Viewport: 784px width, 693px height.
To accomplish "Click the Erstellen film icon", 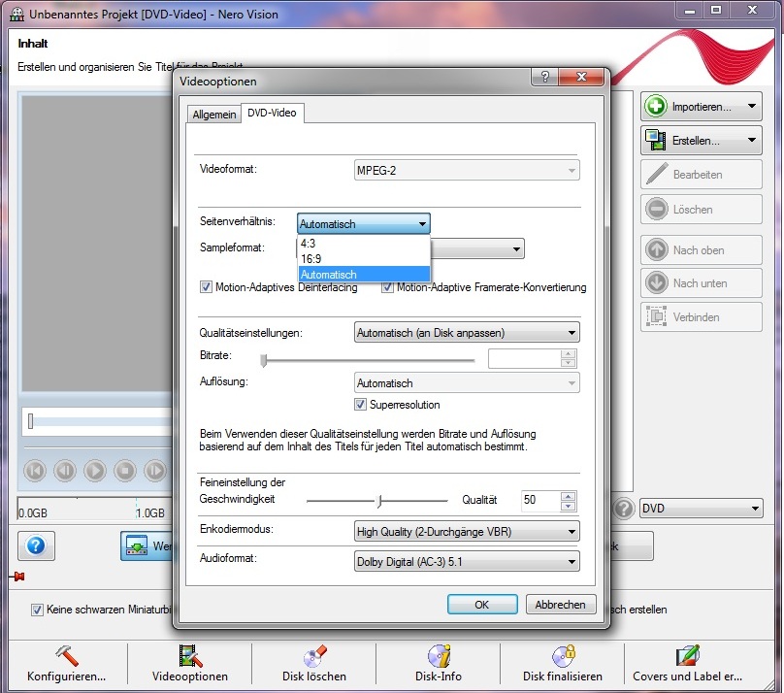I will tap(656, 140).
